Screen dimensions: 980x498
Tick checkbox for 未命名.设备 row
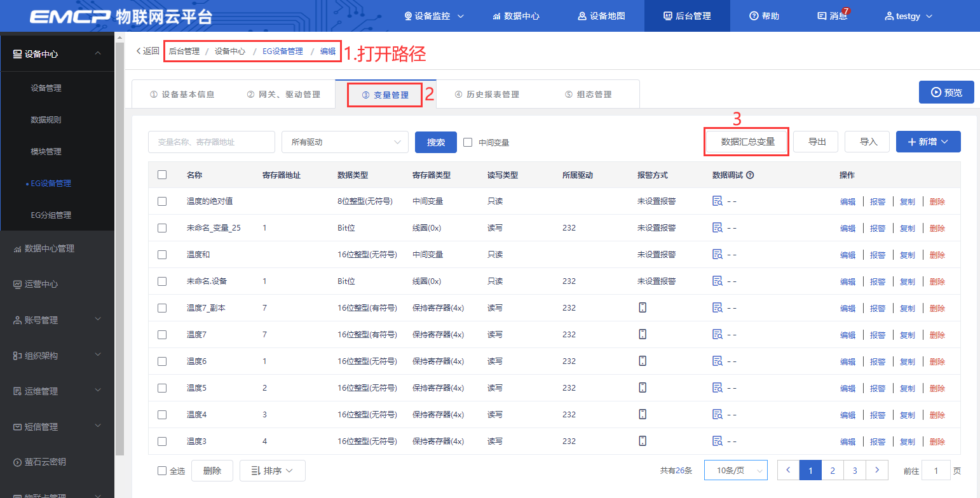pos(162,281)
